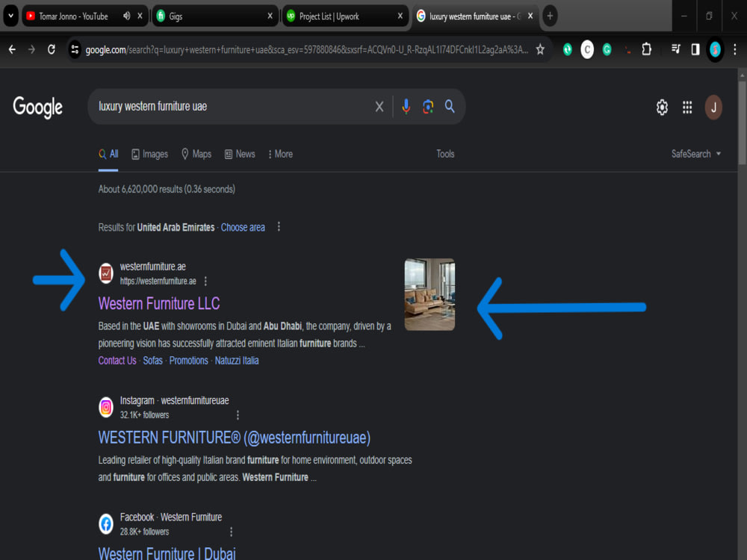Expand the More search filters menu
Image resolution: width=747 pixels, height=560 pixels.
pyautogui.click(x=281, y=155)
